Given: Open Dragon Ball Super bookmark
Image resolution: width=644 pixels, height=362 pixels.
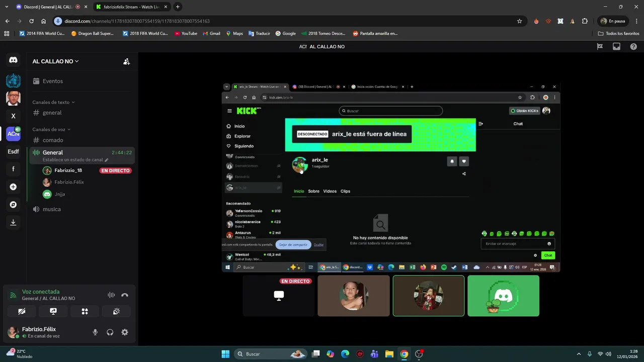Looking at the screenshot, I should [x=93, y=33].
